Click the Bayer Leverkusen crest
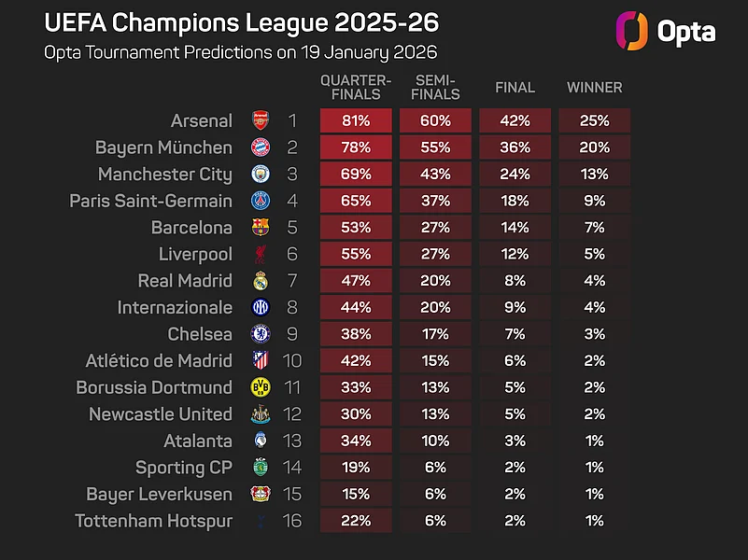 (x=261, y=495)
